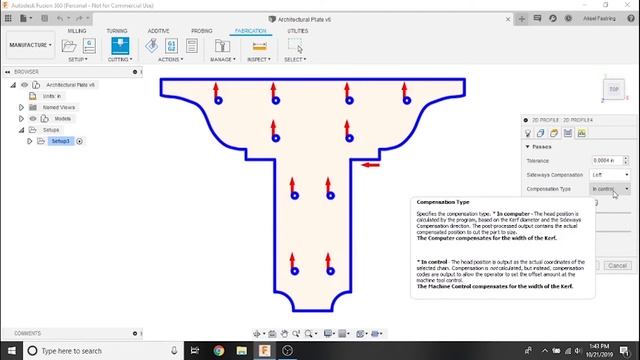Click the Pan hand icon
This screenshot has height=360, width=640.
(x=284, y=334)
